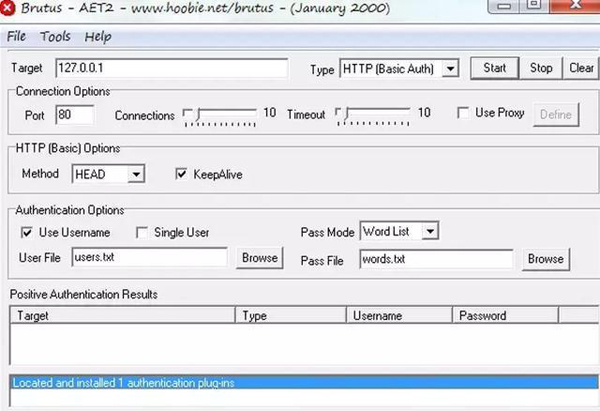Click the Pass File field words.txt
600x411 pixels.
(437, 259)
